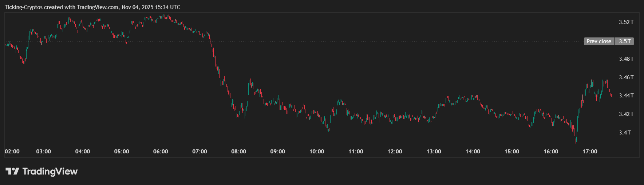Image resolution: width=644 pixels, height=185 pixels.
Task: Click the 07:00 time axis label
Action: pos(199,152)
